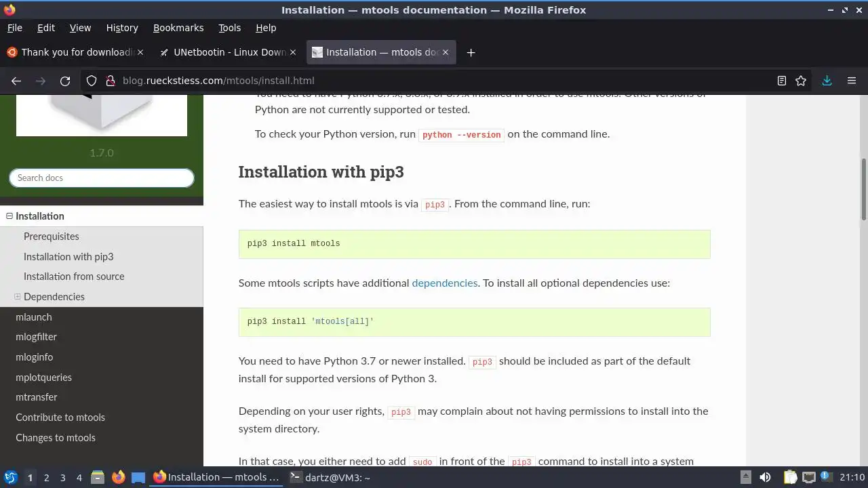Open the network connection tray icon

point(808,478)
